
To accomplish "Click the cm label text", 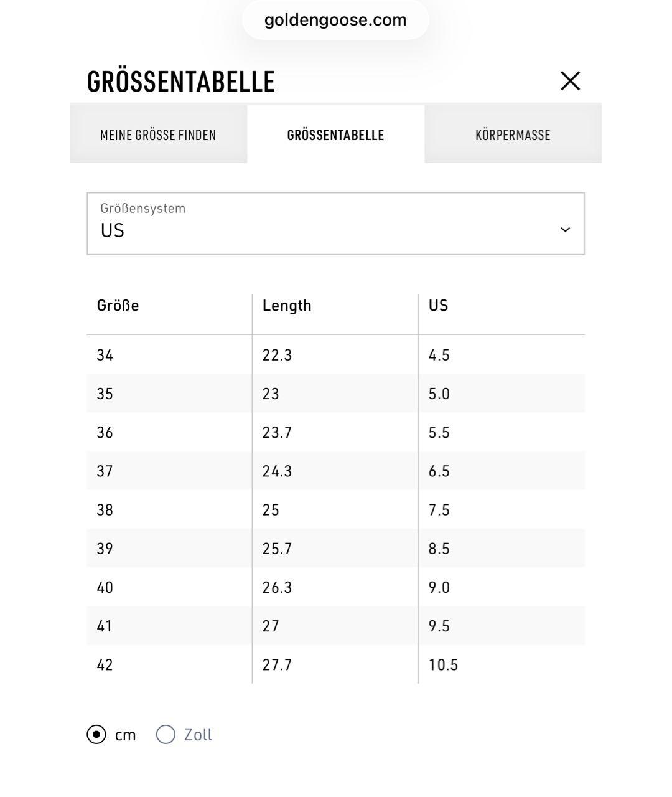I will [125, 735].
